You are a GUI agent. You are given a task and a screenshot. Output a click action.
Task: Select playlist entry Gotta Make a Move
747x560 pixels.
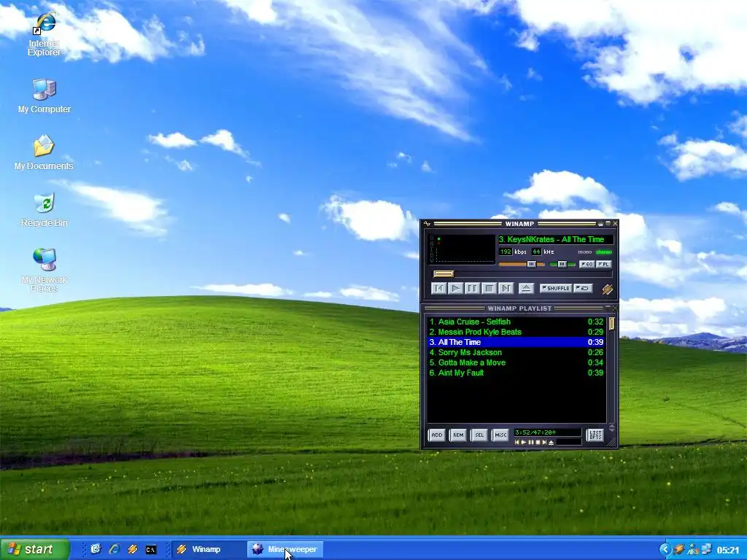516,363
